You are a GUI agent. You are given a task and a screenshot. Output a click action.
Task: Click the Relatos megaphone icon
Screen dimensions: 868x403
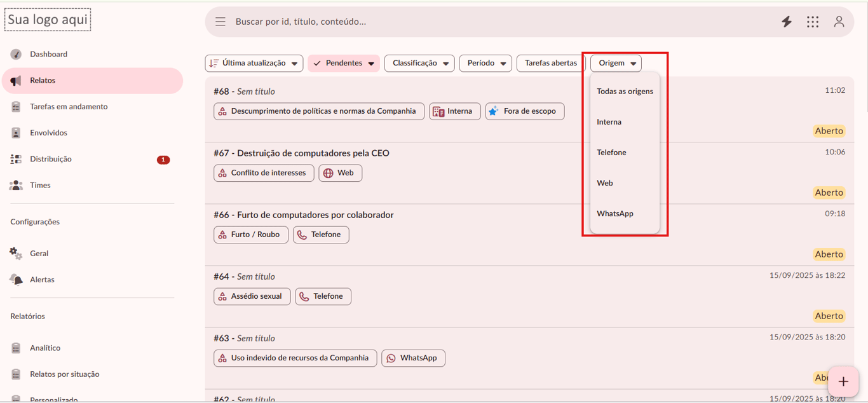pos(16,81)
